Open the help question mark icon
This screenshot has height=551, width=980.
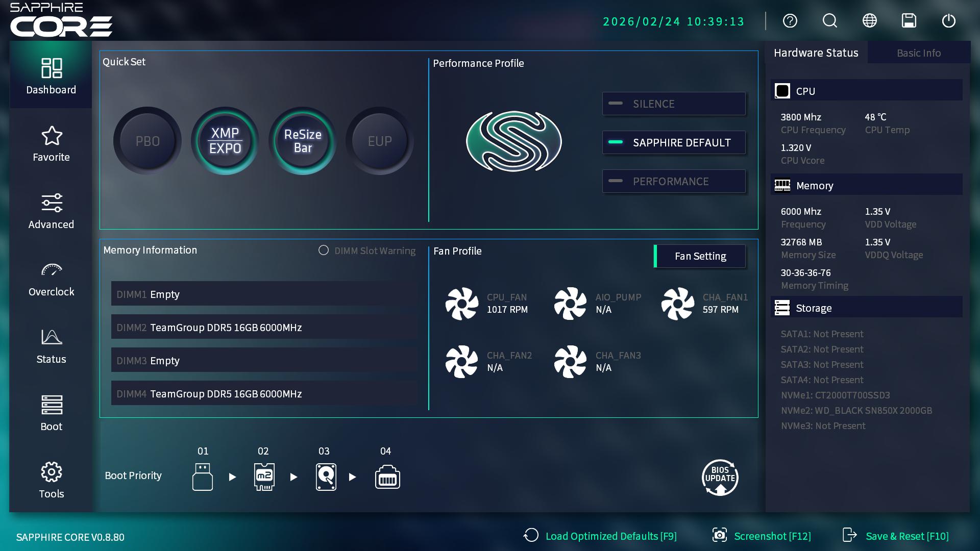click(790, 21)
